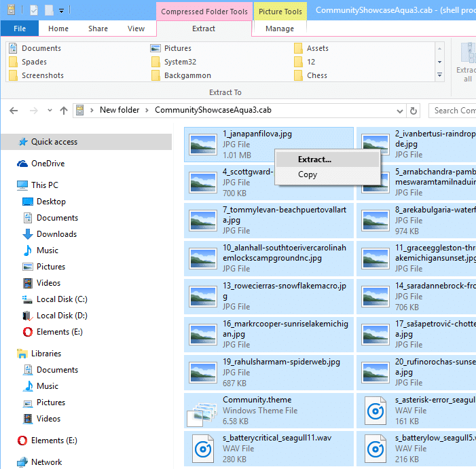This screenshot has width=476, height=469.
Task: Open the File tab
Action: tap(20, 29)
